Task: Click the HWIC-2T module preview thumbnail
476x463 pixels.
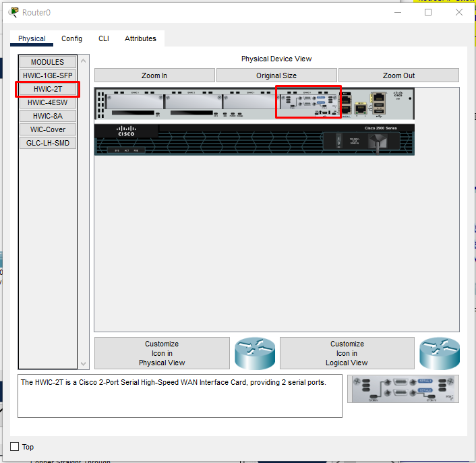Action: click(403, 389)
